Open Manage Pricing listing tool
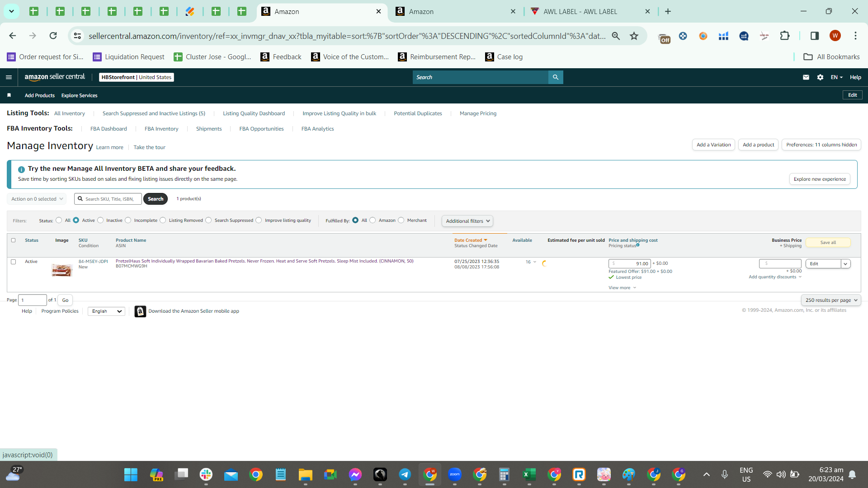This screenshot has height=488, width=868. click(x=478, y=113)
